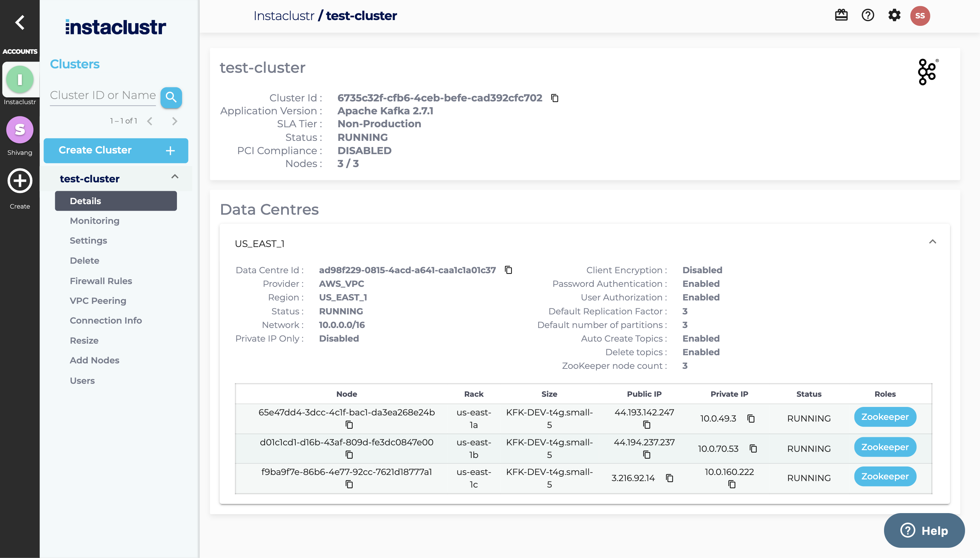Go to next page of clusters
Screen dimensions: 980x558
(175, 121)
